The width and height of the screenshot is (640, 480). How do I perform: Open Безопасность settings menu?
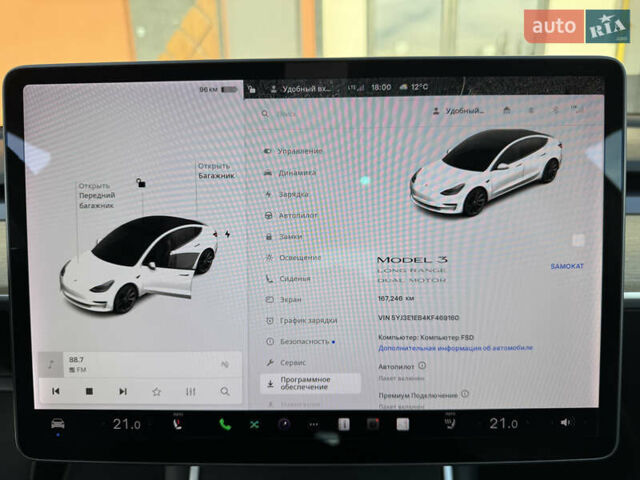(301, 342)
